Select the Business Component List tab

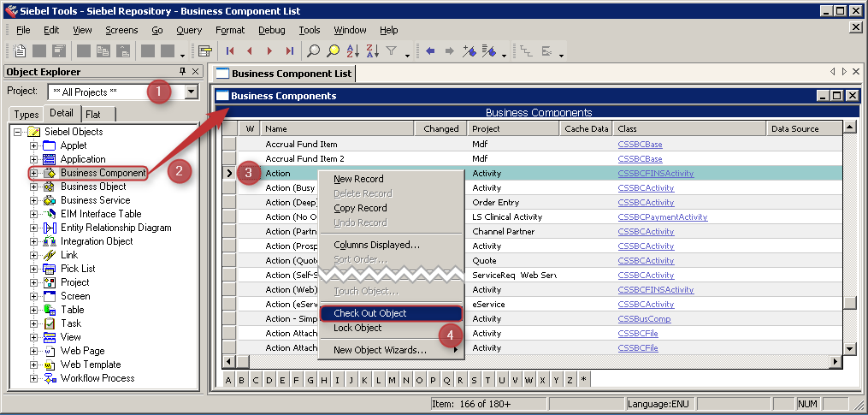(x=285, y=73)
